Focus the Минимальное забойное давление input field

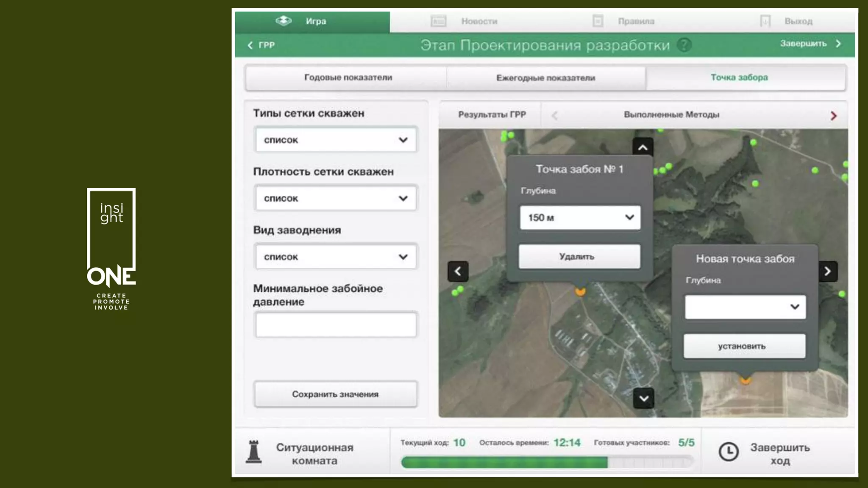click(336, 325)
